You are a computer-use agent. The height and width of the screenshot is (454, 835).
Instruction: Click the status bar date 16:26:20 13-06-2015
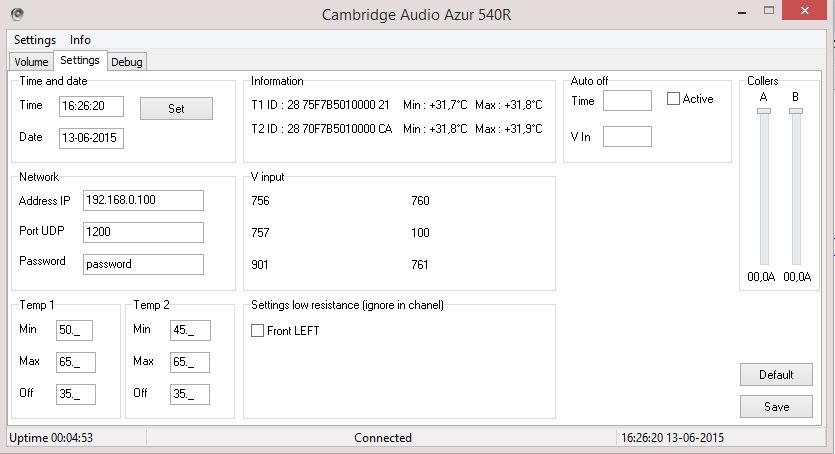point(673,438)
